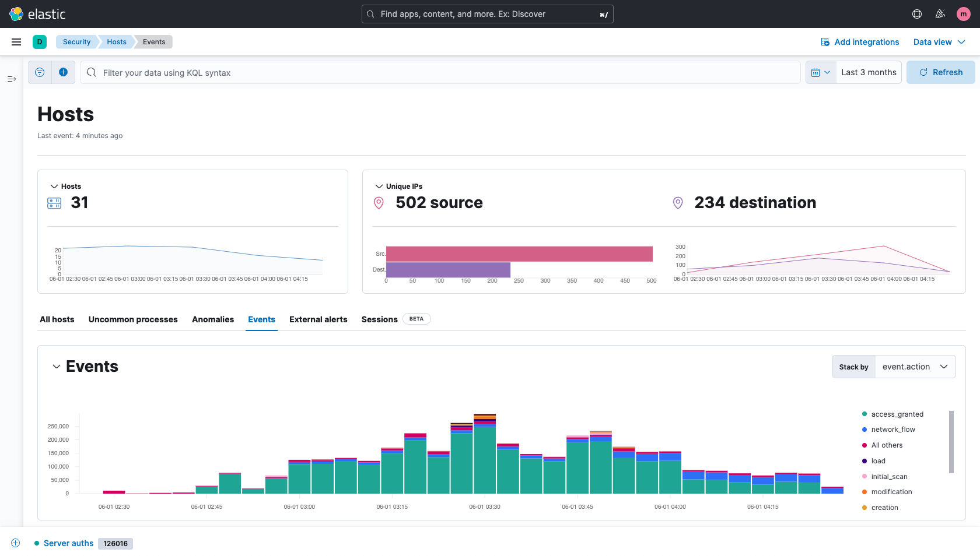Image resolution: width=980 pixels, height=556 pixels.
Task: Click the destination IP pin icon
Action: tap(678, 203)
